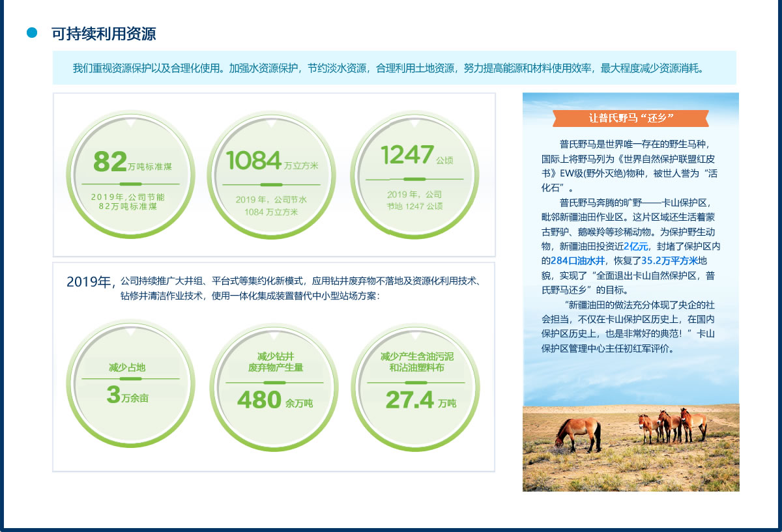Click the value 480余万吨
The width and height of the screenshot is (782, 532).
point(274,400)
